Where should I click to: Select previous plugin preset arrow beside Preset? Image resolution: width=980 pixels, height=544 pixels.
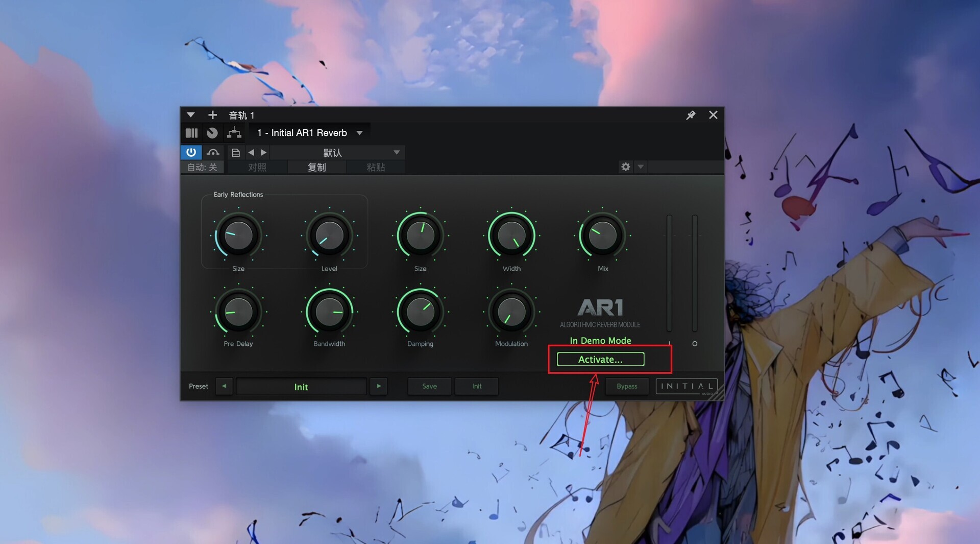pos(224,386)
